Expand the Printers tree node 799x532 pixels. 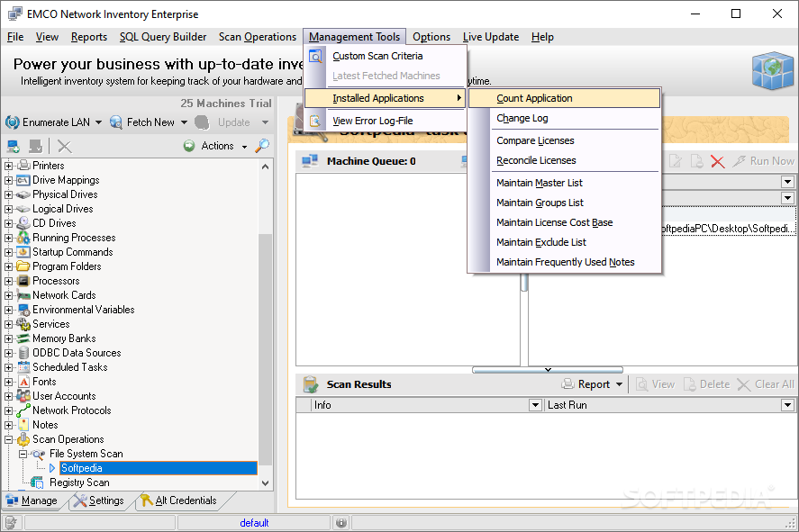pyautogui.click(x=9, y=166)
